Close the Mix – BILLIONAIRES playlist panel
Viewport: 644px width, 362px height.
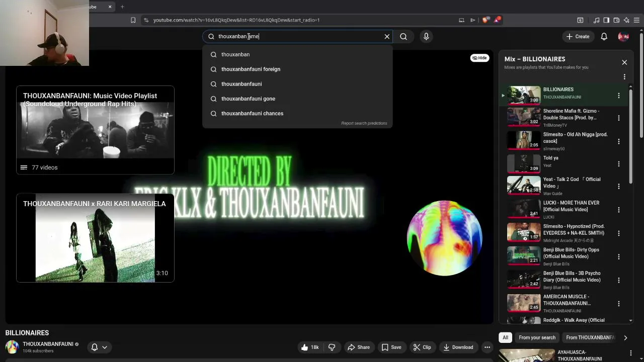[x=624, y=62]
